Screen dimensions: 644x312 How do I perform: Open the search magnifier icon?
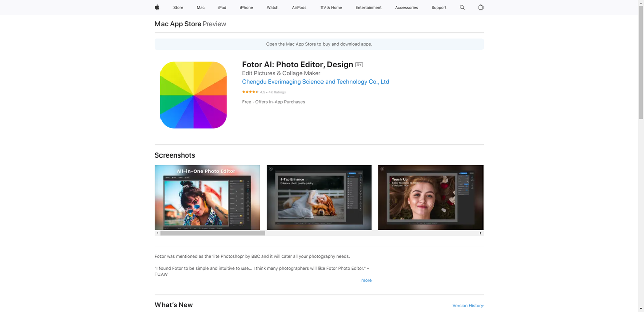point(462,7)
